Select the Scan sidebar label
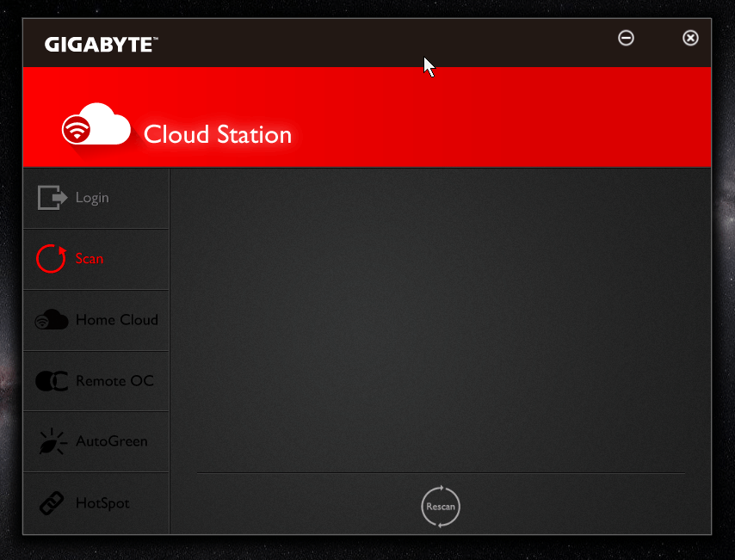735x560 pixels. (89, 259)
